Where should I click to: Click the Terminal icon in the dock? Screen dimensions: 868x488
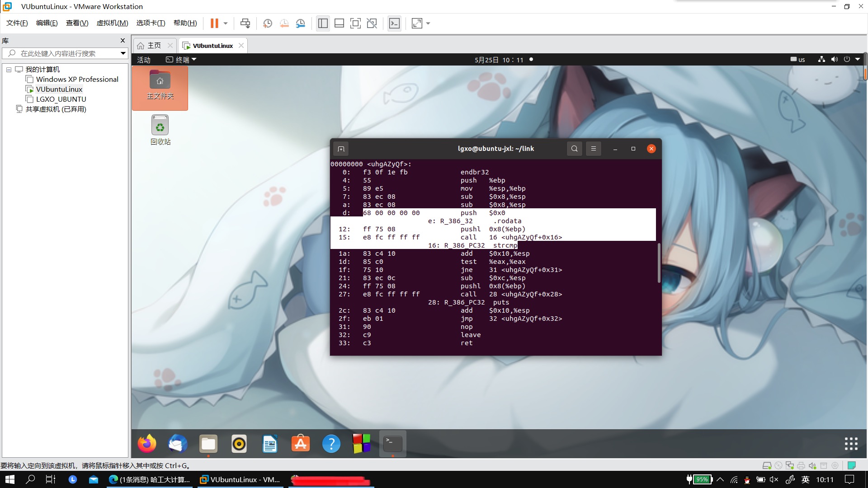point(393,444)
